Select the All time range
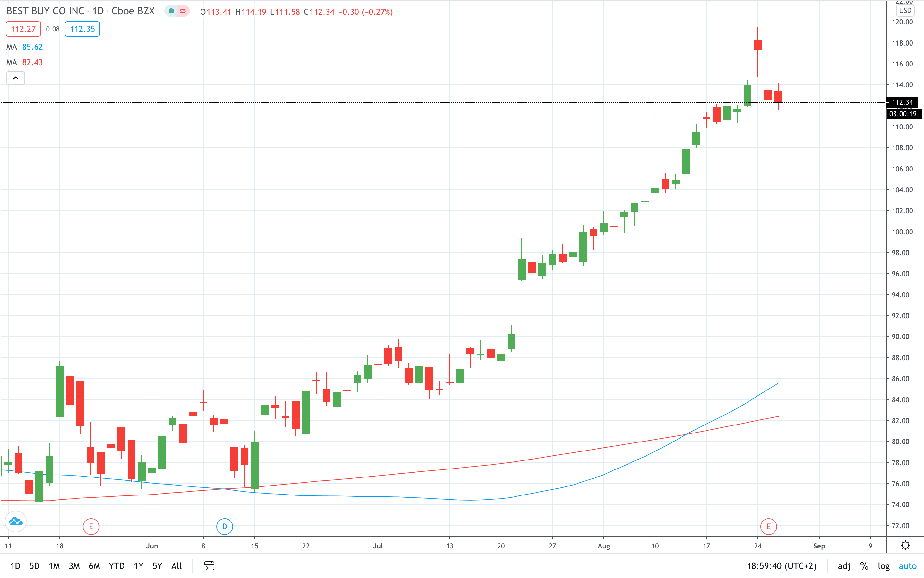The width and height of the screenshot is (924, 578). click(x=176, y=566)
